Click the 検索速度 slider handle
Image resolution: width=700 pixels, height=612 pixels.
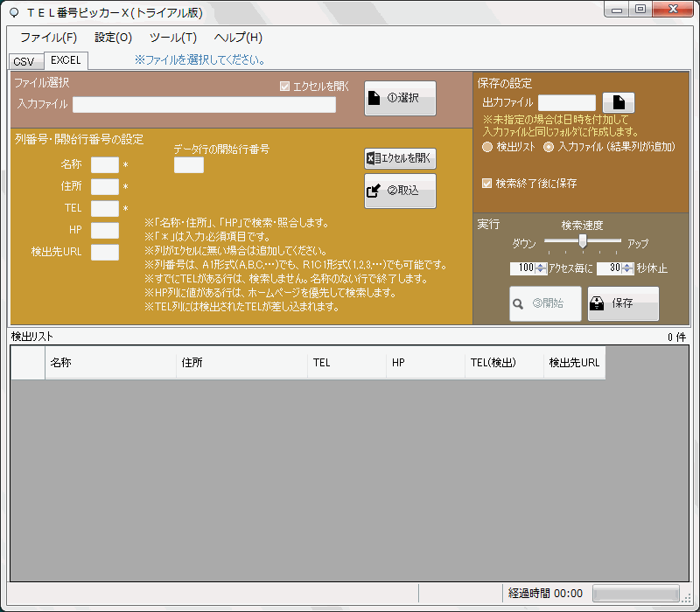click(x=582, y=241)
